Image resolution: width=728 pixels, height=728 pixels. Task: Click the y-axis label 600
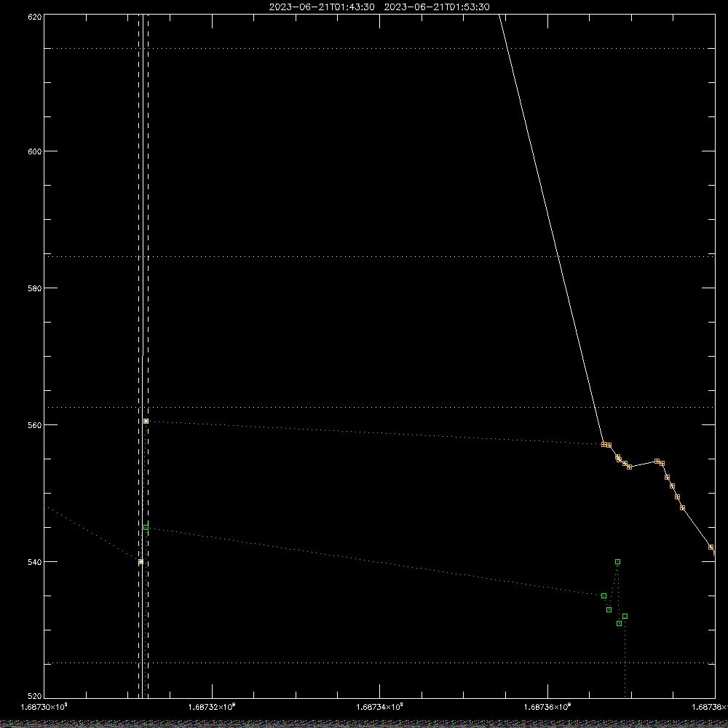35,151
